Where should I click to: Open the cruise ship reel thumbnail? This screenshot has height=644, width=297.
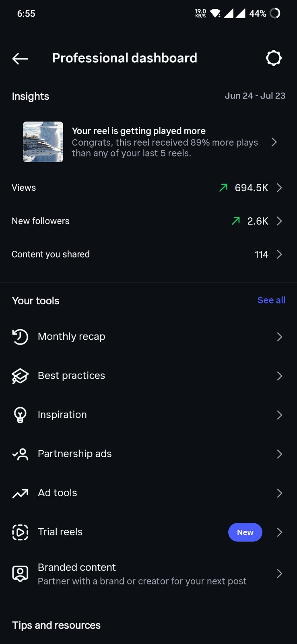43,142
